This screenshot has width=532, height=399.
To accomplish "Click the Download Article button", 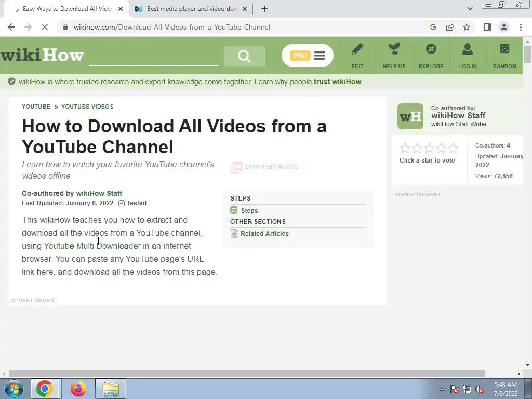I will (x=264, y=167).
